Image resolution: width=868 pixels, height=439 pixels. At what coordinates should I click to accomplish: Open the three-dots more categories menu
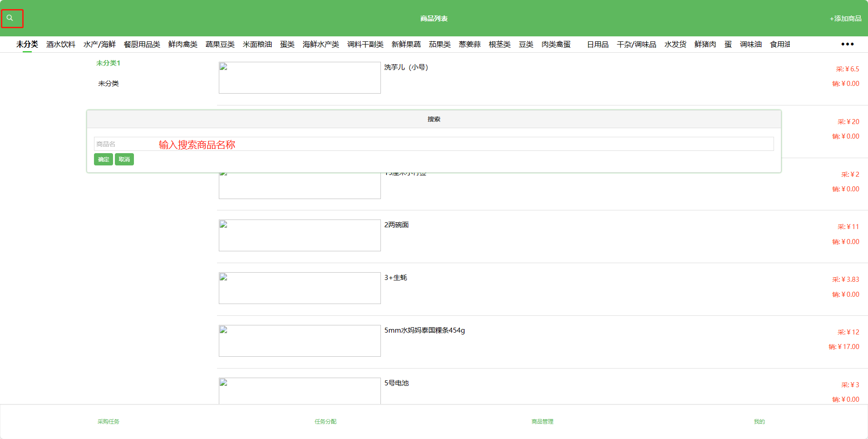click(x=847, y=44)
